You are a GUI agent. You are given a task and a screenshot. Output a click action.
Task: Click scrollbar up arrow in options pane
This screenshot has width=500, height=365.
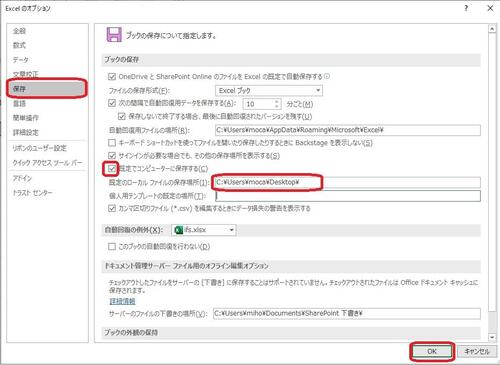tap(492, 29)
